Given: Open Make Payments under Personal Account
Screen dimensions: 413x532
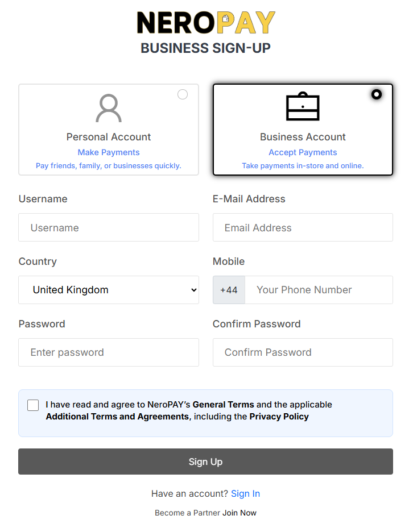Looking at the screenshot, I should 108,152.
